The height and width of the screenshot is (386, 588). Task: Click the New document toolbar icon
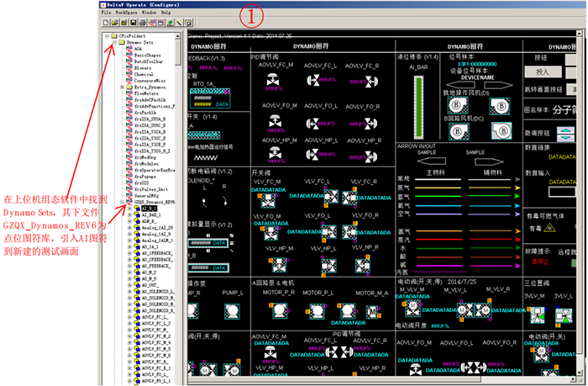tap(105, 22)
